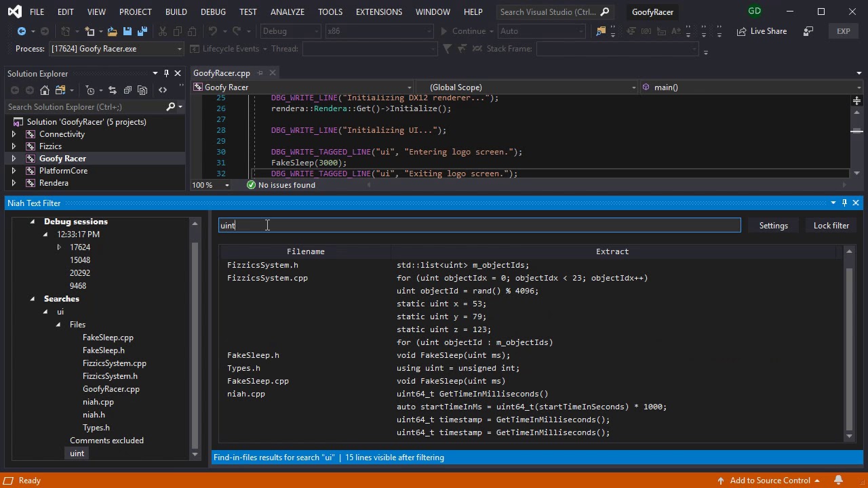This screenshot has height=488, width=868.
Task: Click Collapse All icon in Solution Explorer
Action: pos(127,90)
